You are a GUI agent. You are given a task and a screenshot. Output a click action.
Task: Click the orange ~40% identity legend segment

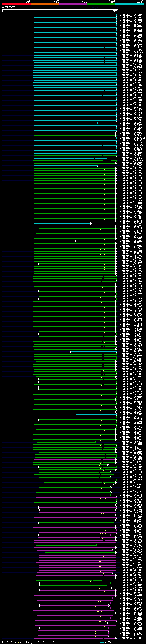click(45, 4)
